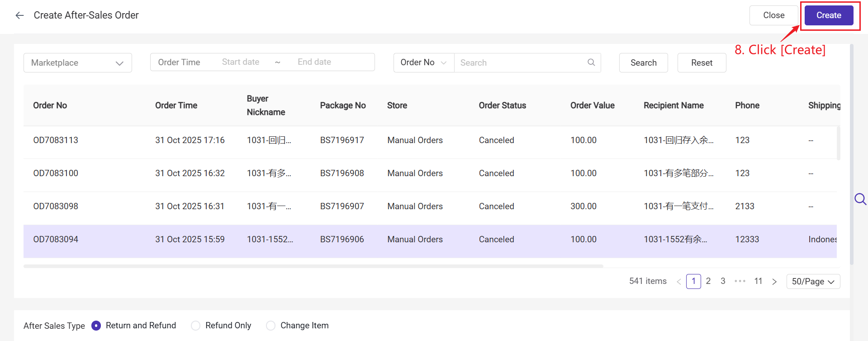The height and width of the screenshot is (341, 868).
Task: Click the Start date input field
Action: coord(241,62)
